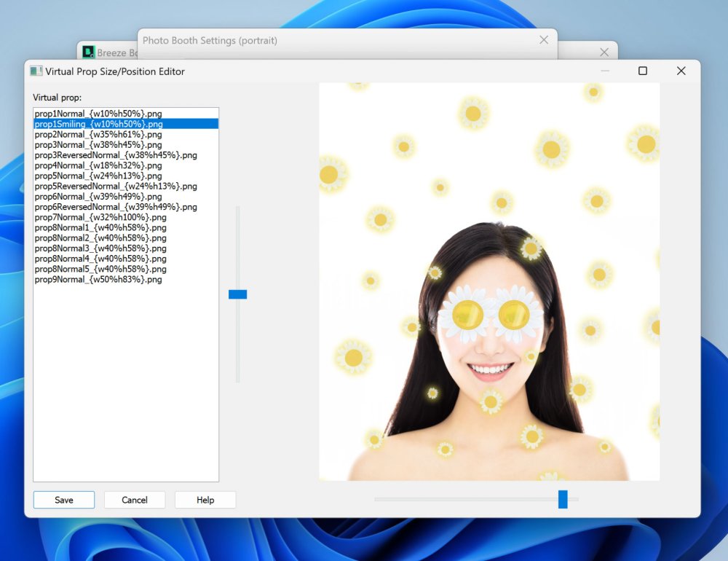Click the Save button
The width and height of the screenshot is (728, 561).
(64, 500)
